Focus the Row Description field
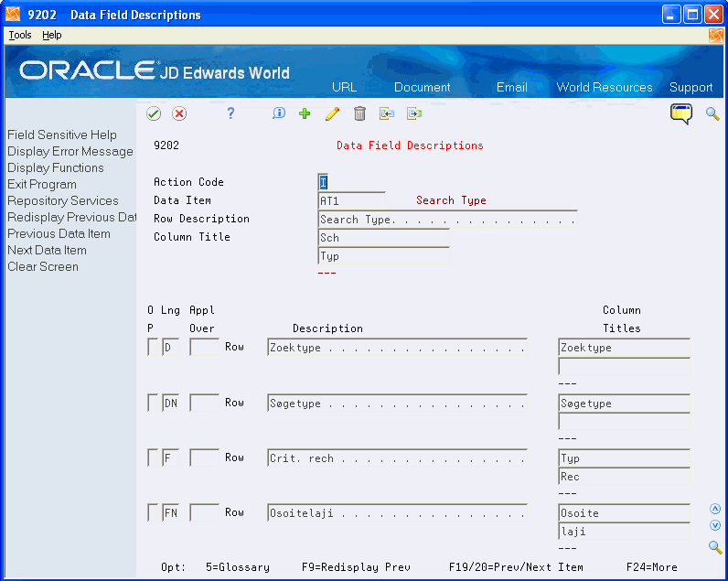The image size is (728, 581). pyautogui.click(x=447, y=220)
